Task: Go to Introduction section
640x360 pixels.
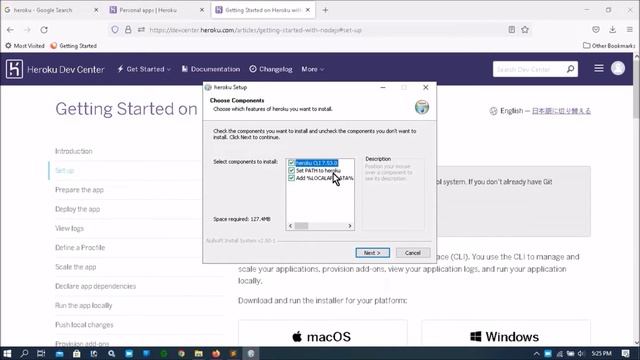Action: pyautogui.click(x=74, y=151)
